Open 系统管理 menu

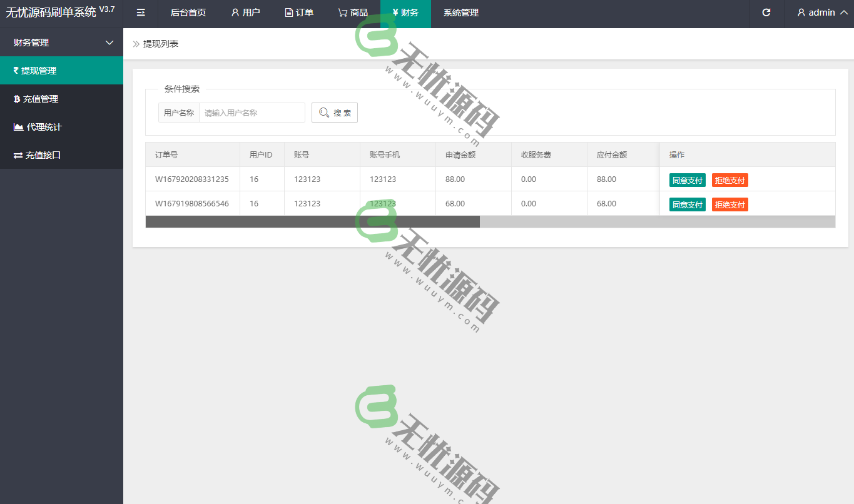click(x=460, y=13)
